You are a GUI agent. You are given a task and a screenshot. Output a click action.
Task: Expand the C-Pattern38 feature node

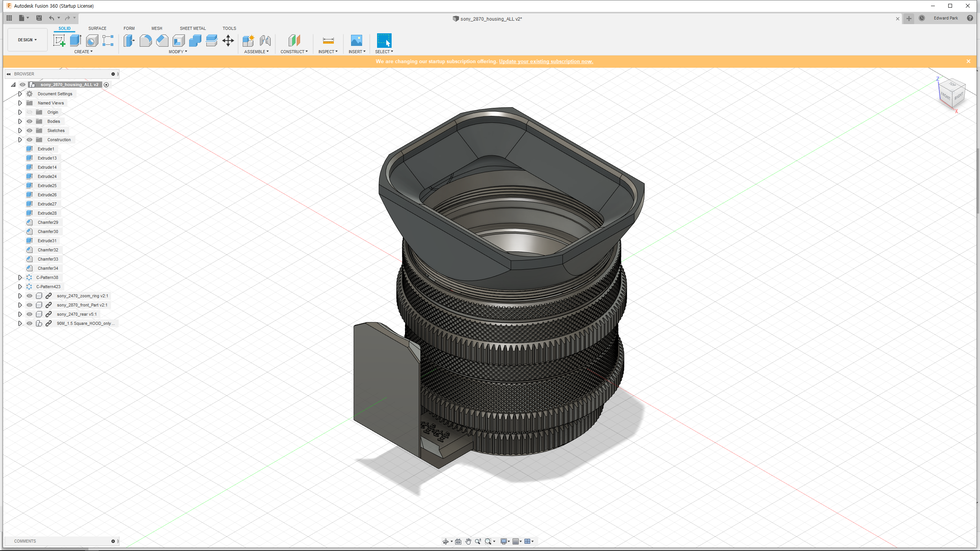pyautogui.click(x=20, y=277)
